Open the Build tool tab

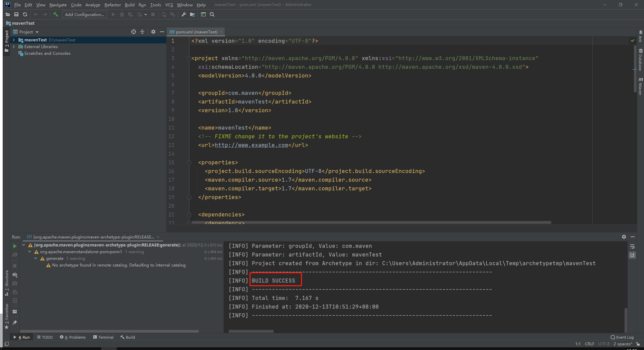coord(128,337)
